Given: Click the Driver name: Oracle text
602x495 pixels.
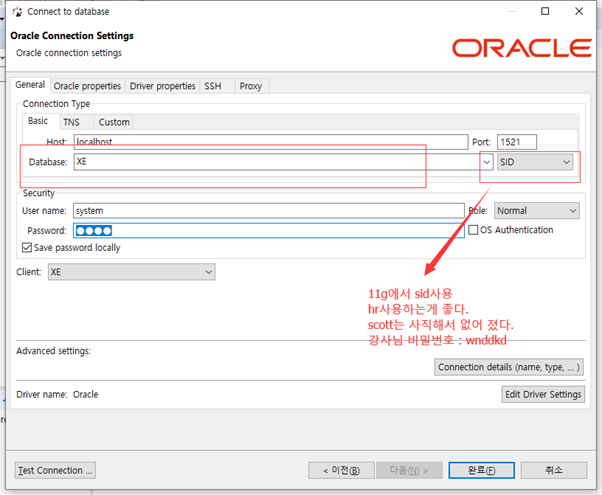Looking at the screenshot, I should tap(57, 394).
